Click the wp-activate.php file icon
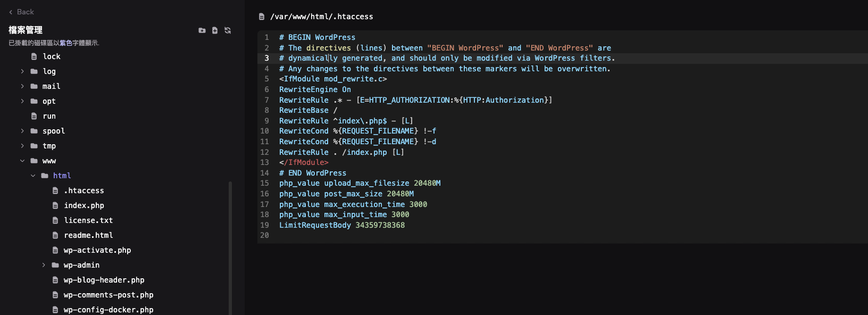This screenshot has width=868, height=315. (55, 250)
